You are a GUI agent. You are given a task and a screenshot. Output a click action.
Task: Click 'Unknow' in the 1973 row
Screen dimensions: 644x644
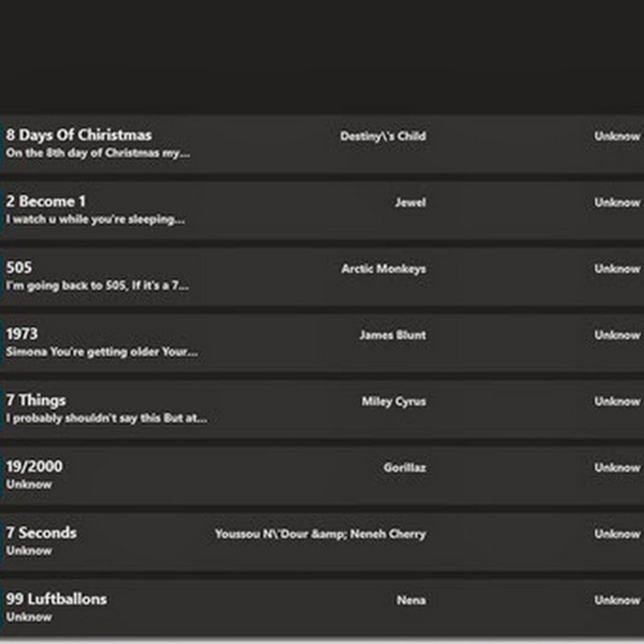point(617,335)
